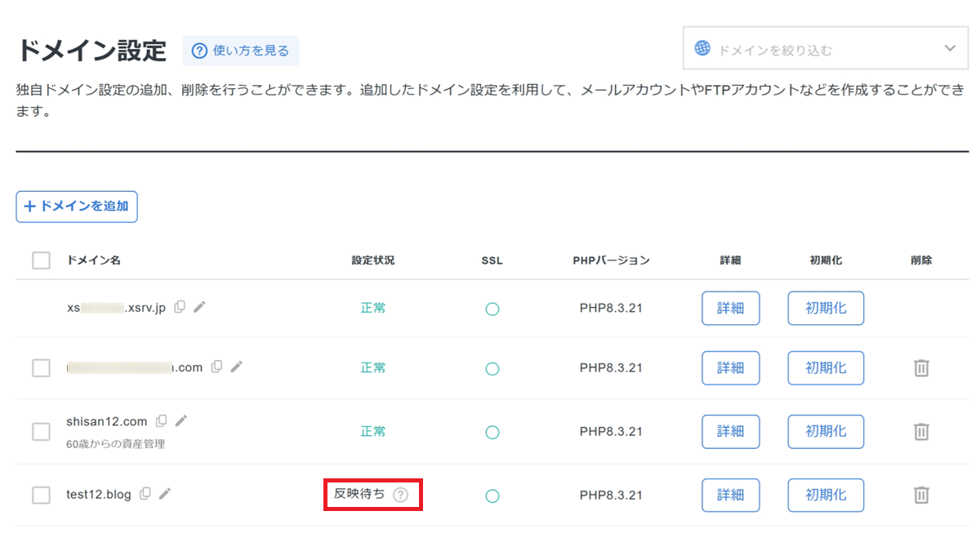
Task: Check the box for shisan12.com
Action: click(x=41, y=431)
